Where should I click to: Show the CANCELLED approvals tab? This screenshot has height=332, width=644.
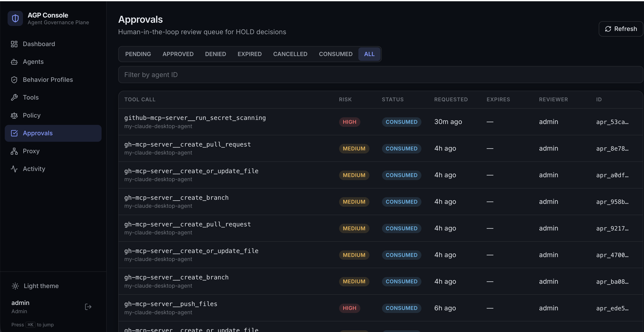pyautogui.click(x=290, y=54)
